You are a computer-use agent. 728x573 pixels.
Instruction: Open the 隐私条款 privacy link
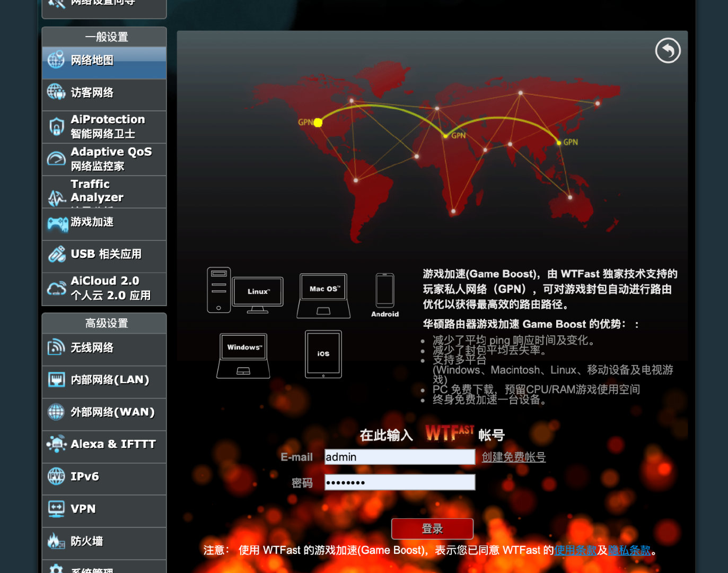click(629, 550)
